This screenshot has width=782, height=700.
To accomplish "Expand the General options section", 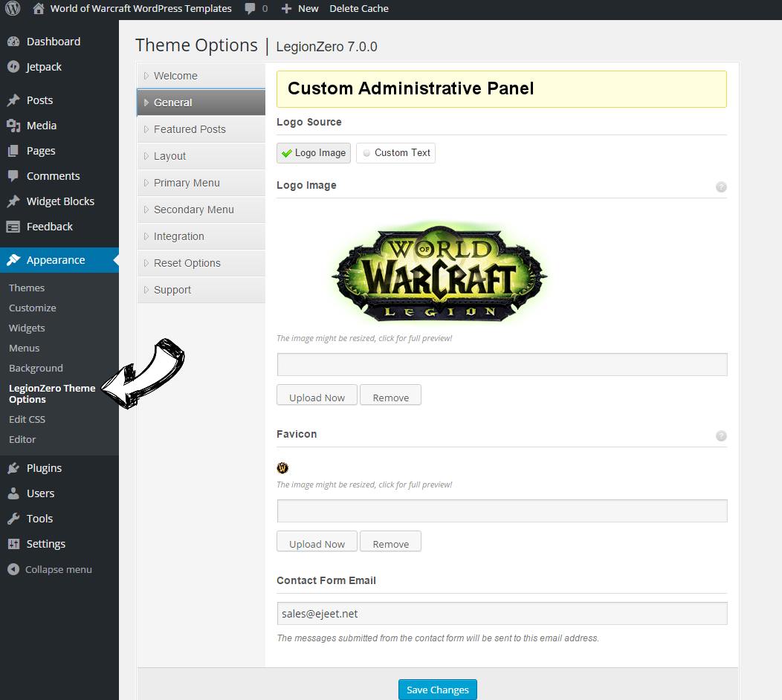I will click(201, 103).
